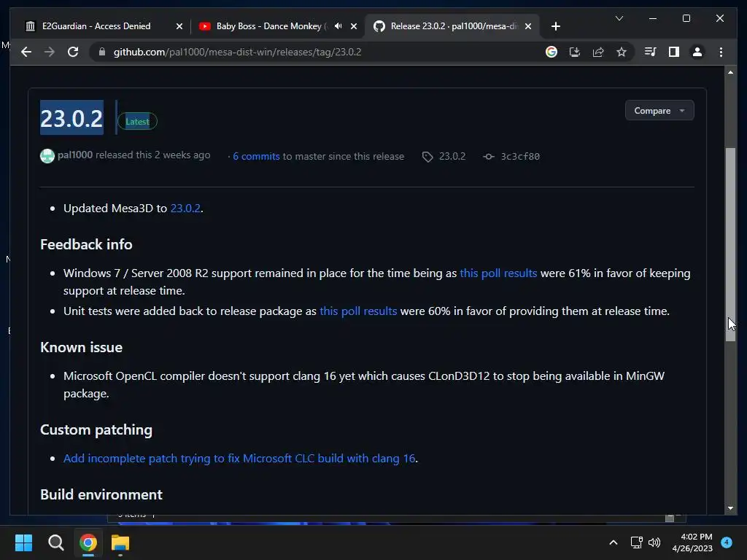Screen dimensions: 747x560
Task: Click the browser forward arrow
Action: [50, 52]
